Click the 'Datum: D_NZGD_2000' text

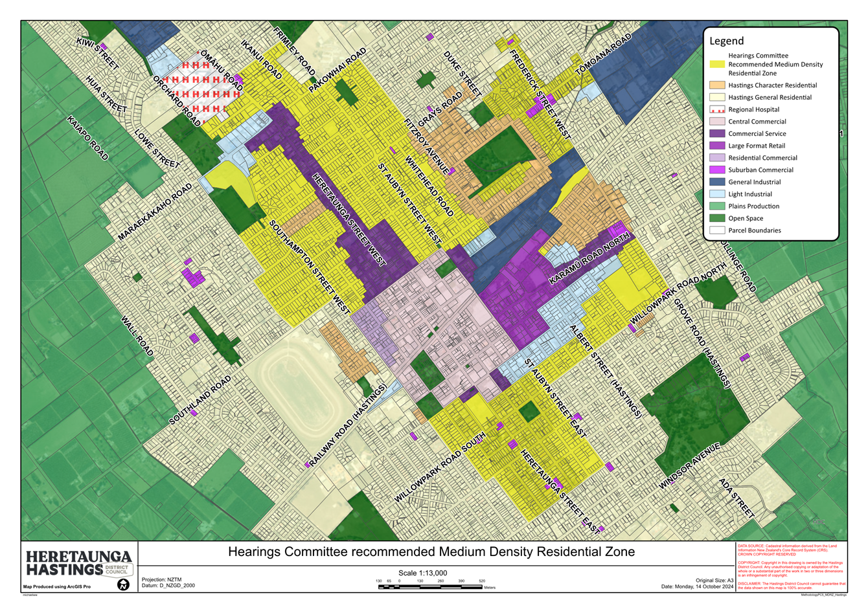point(168,586)
